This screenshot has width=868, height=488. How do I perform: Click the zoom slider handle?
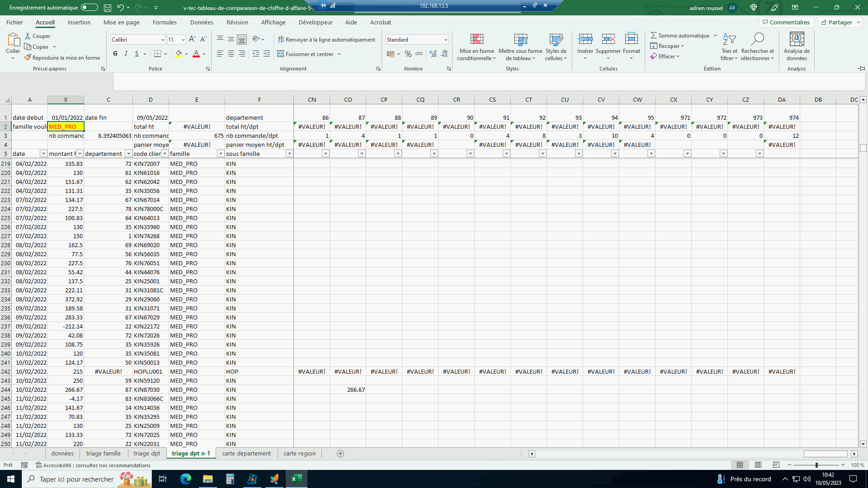click(x=816, y=465)
